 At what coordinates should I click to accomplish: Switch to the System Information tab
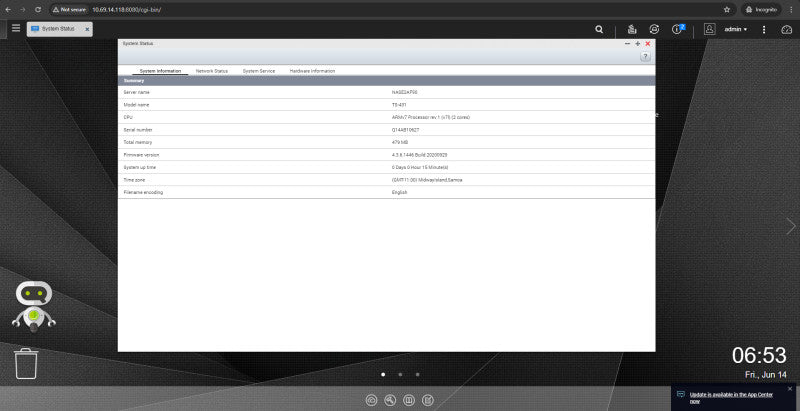tap(160, 71)
